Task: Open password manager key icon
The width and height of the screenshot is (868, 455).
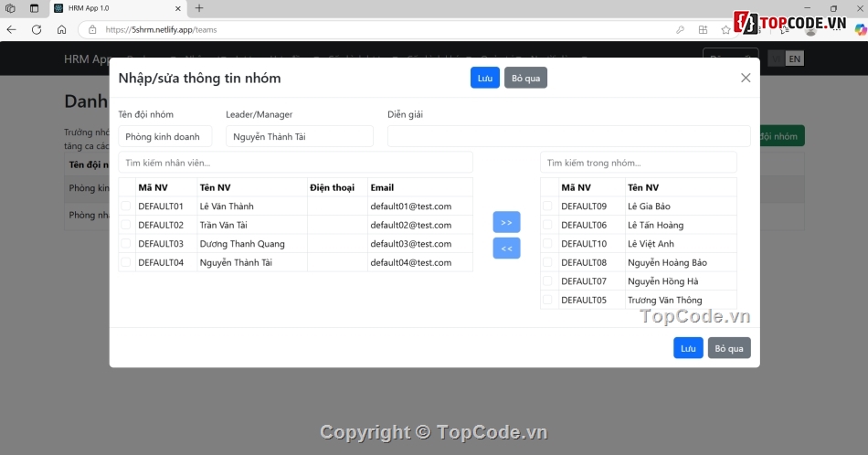Action: pos(681,30)
